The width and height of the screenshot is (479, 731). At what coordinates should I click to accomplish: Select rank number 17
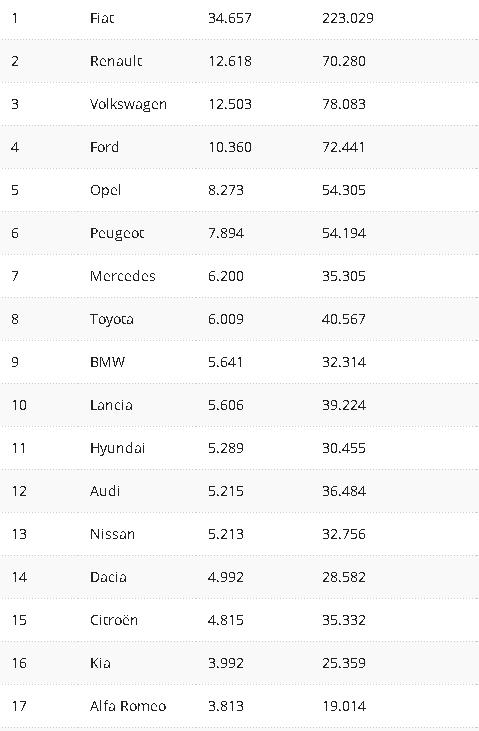click(x=19, y=706)
